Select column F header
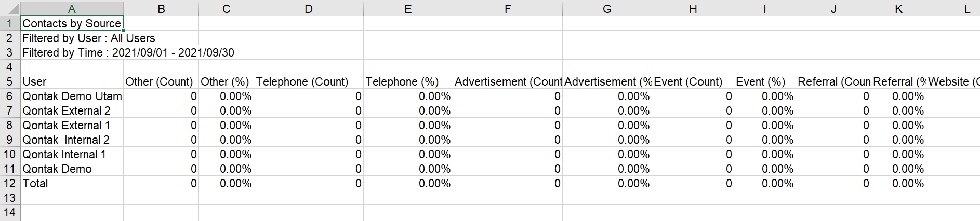The image size is (980, 221). tap(507, 9)
